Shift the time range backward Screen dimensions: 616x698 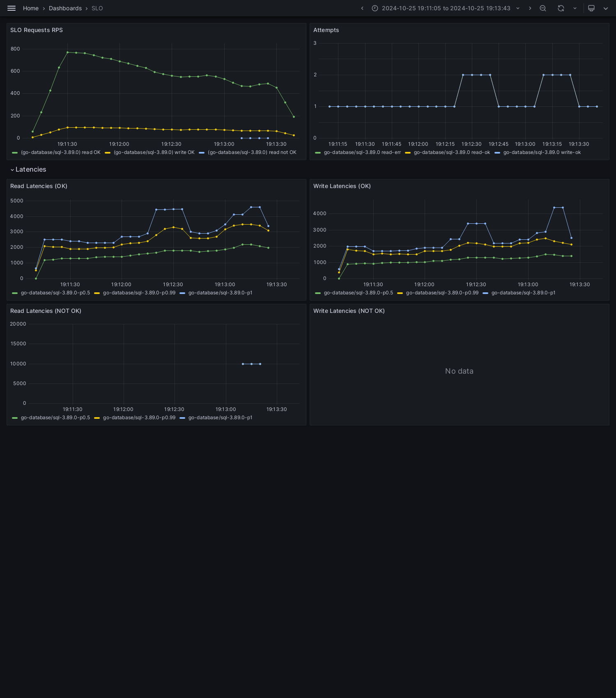point(362,8)
